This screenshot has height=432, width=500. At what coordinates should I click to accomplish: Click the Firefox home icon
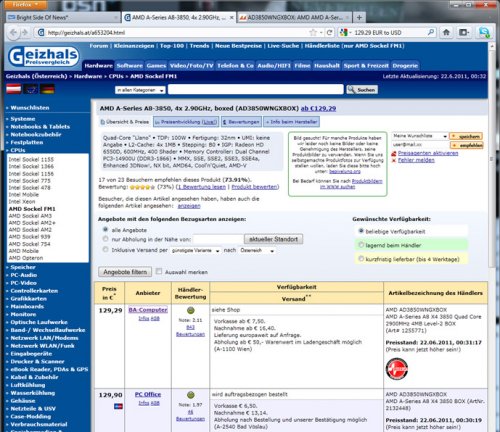(446, 32)
